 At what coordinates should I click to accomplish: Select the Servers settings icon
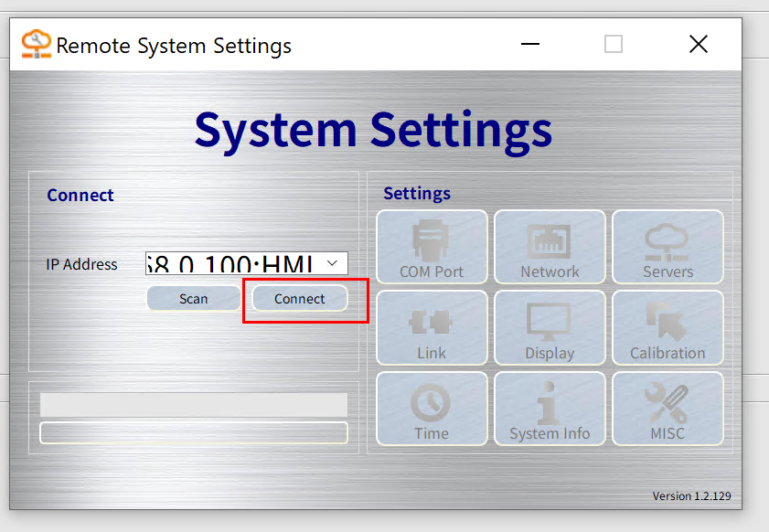coord(668,247)
